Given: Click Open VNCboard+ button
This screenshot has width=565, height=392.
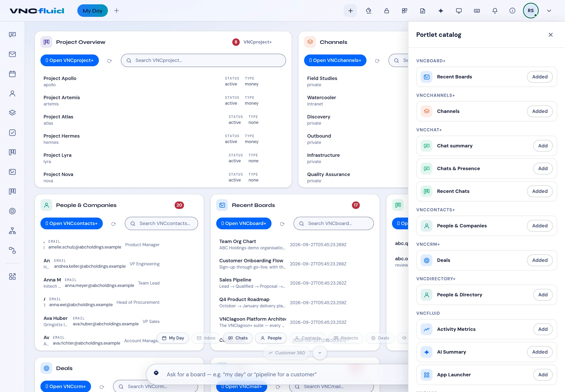Looking at the screenshot, I should click(244, 223).
